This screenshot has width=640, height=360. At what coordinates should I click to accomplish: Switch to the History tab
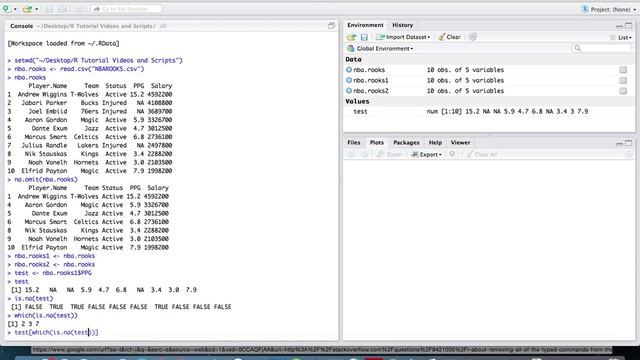[402, 25]
